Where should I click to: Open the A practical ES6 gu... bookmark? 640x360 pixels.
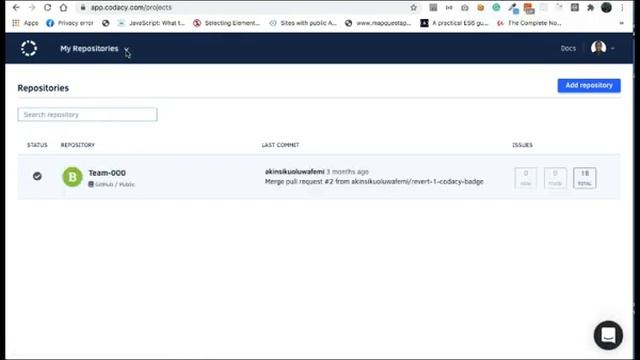point(454,23)
